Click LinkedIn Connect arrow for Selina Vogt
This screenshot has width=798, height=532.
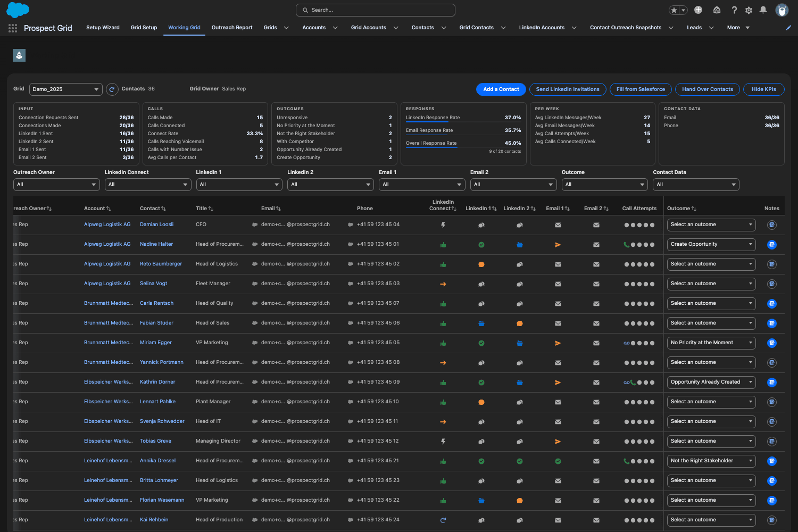coord(443,284)
